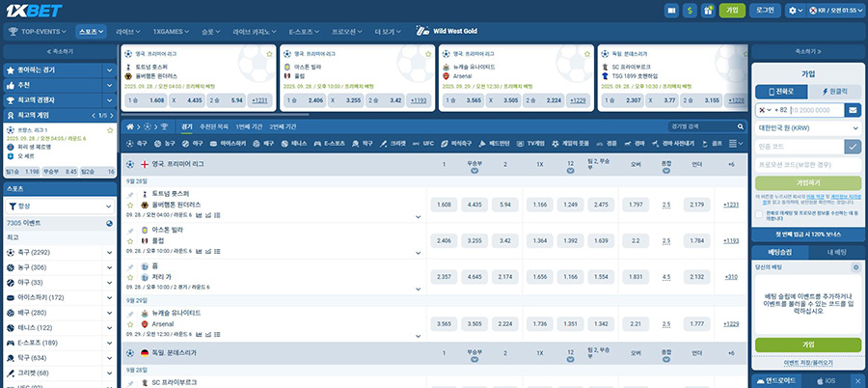Favorite the 프랑스. 리그 1 featured game star
Screen dimensions: 868x388
tap(110, 129)
